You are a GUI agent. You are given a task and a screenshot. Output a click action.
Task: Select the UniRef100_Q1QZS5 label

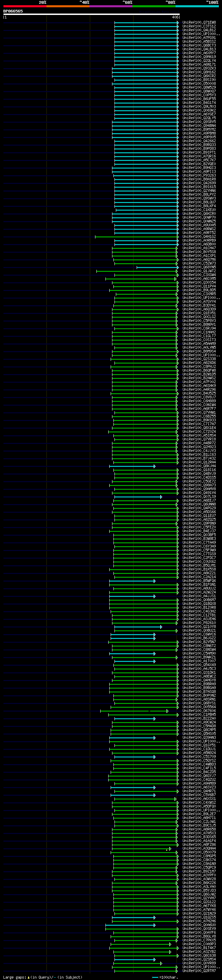(199, 917)
